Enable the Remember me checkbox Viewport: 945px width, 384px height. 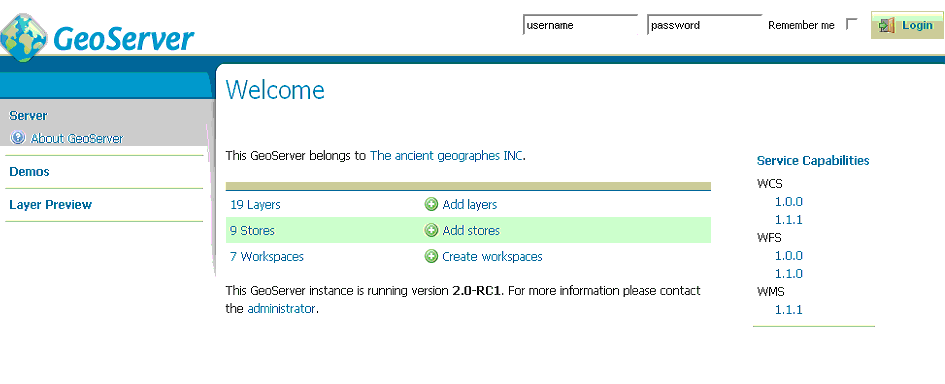click(x=852, y=24)
